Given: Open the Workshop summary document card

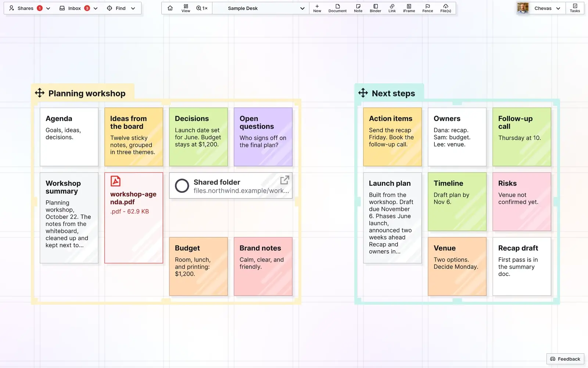Looking at the screenshot, I should click(69, 218).
